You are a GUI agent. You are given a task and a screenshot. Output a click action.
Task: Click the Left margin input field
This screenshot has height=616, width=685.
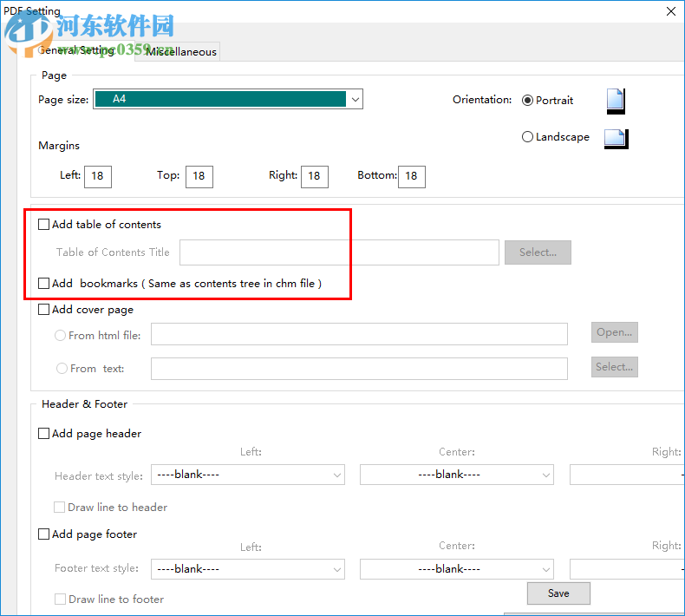pos(98,177)
